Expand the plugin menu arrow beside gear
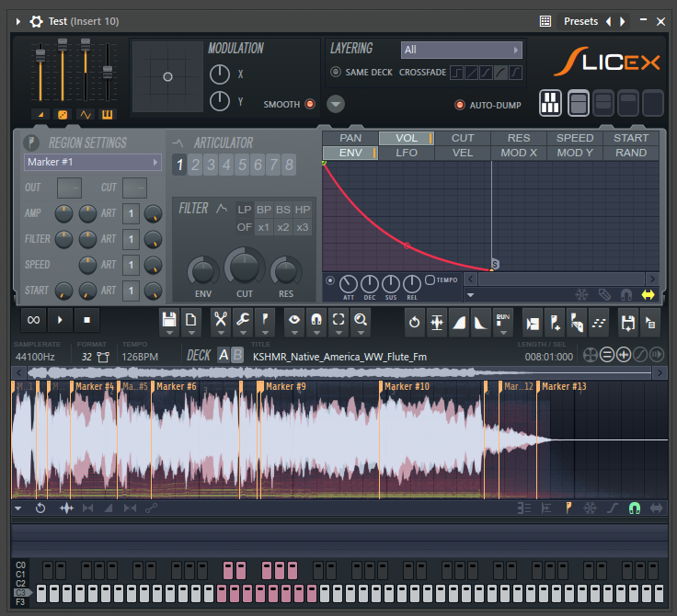The width and height of the screenshot is (677, 616). click(17, 21)
